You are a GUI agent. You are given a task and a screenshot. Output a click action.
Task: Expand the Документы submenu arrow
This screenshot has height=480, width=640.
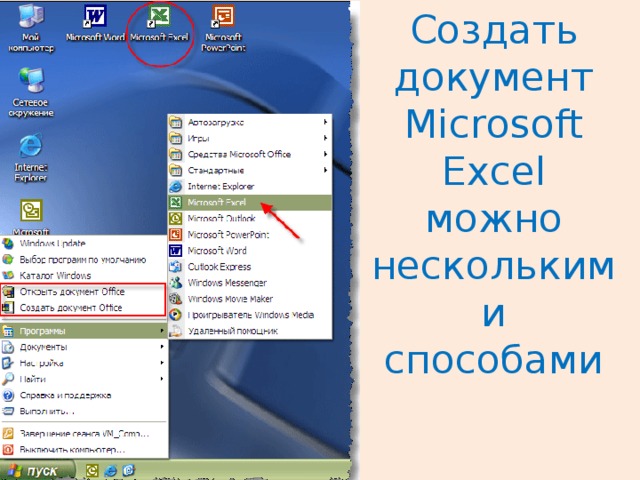pyautogui.click(x=162, y=347)
